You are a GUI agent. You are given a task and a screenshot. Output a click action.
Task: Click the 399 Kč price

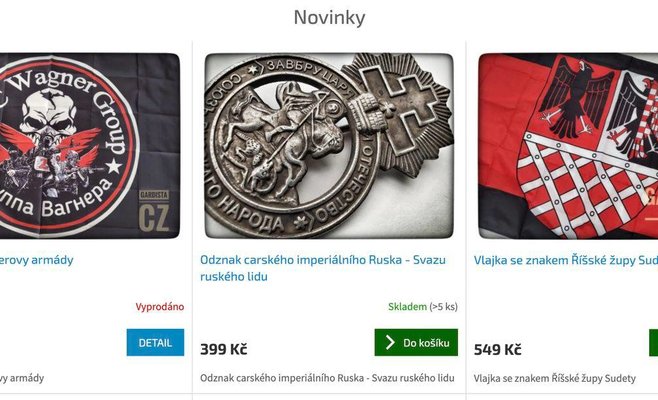coord(224,349)
